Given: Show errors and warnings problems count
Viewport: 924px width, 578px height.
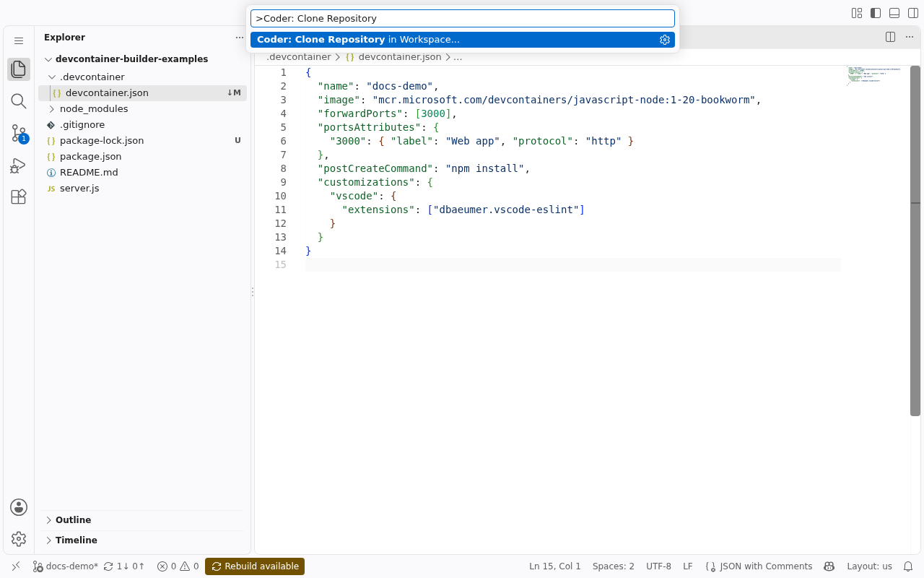Looking at the screenshot, I should pyautogui.click(x=178, y=566).
